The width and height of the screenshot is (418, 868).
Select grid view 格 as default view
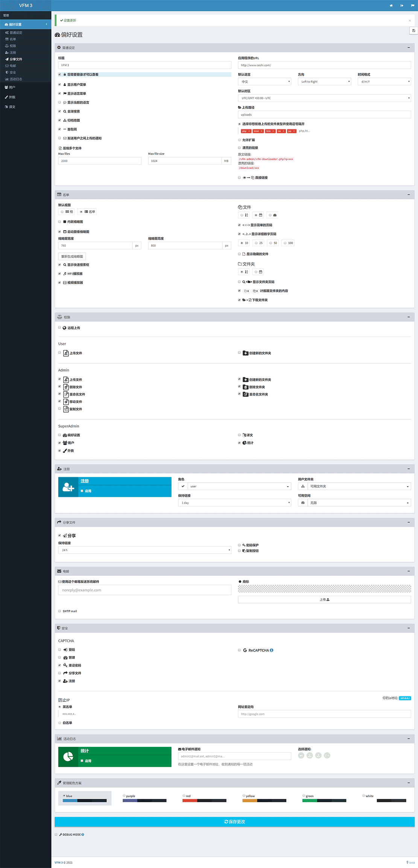[62, 212]
